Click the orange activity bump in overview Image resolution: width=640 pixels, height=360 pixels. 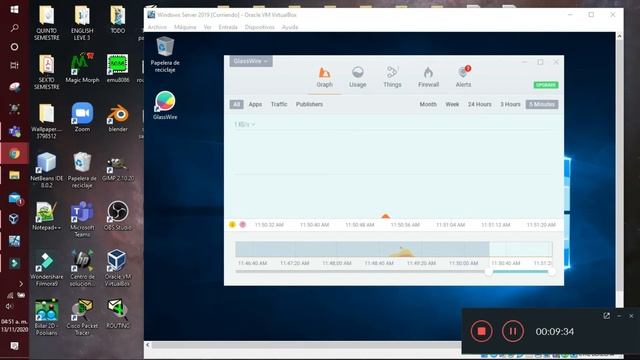pyautogui.click(x=402, y=253)
